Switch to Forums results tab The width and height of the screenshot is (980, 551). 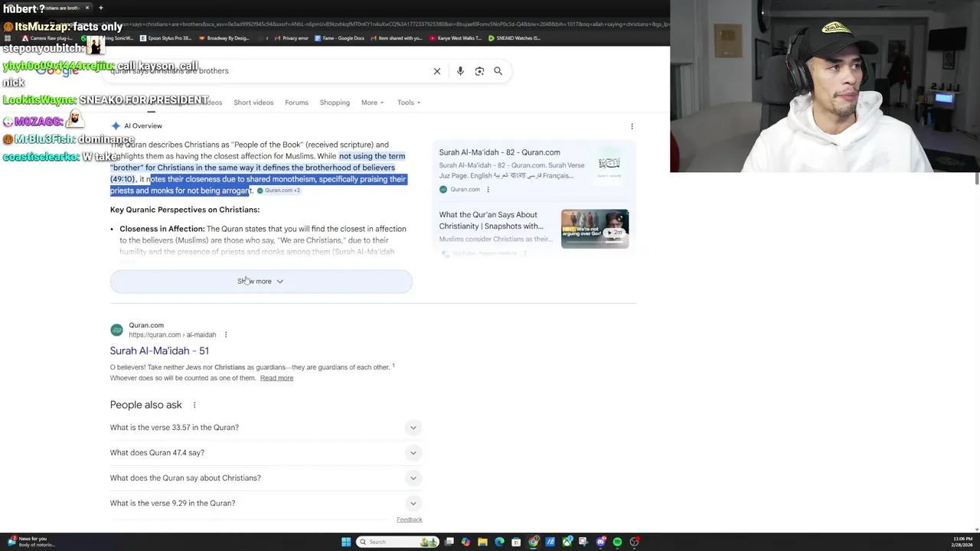[296, 103]
